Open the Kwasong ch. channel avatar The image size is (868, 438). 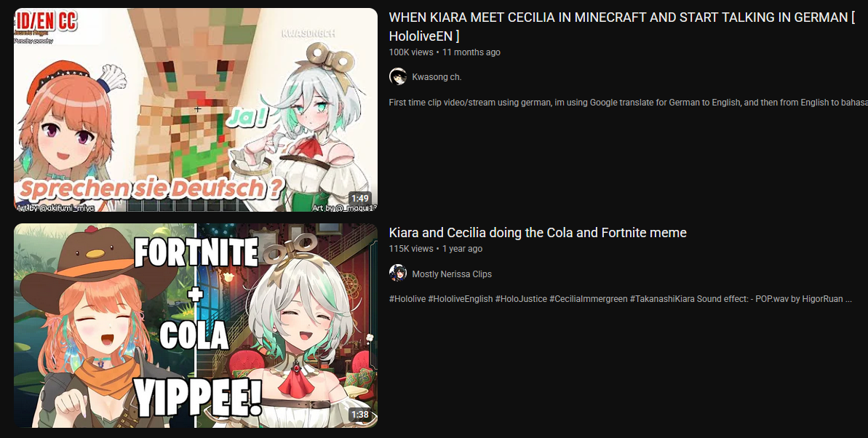click(x=398, y=77)
